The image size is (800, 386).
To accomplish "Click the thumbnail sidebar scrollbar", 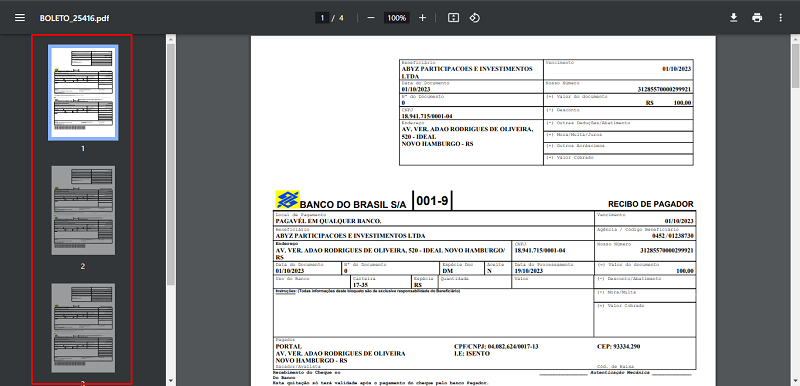I will tap(171, 163).
